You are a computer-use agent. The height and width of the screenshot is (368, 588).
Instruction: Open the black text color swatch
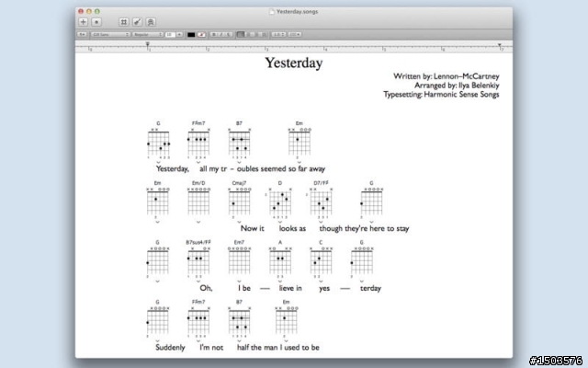(x=191, y=35)
